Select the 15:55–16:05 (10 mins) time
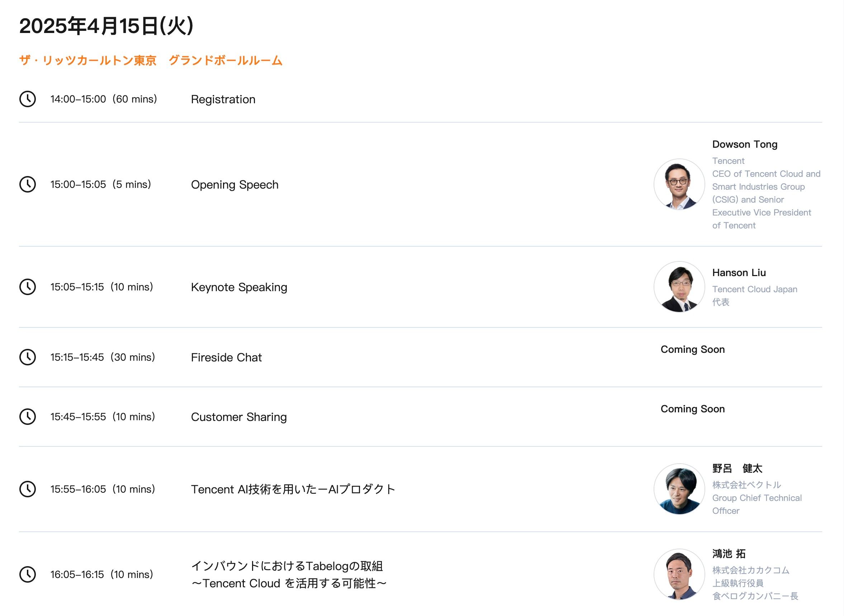The height and width of the screenshot is (616, 844). (103, 489)
